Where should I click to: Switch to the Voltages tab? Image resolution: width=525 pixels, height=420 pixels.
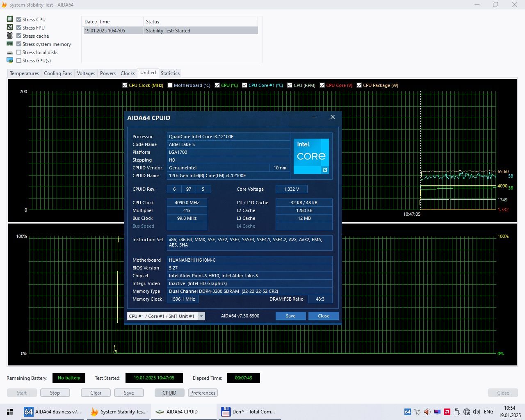(86, 73)
